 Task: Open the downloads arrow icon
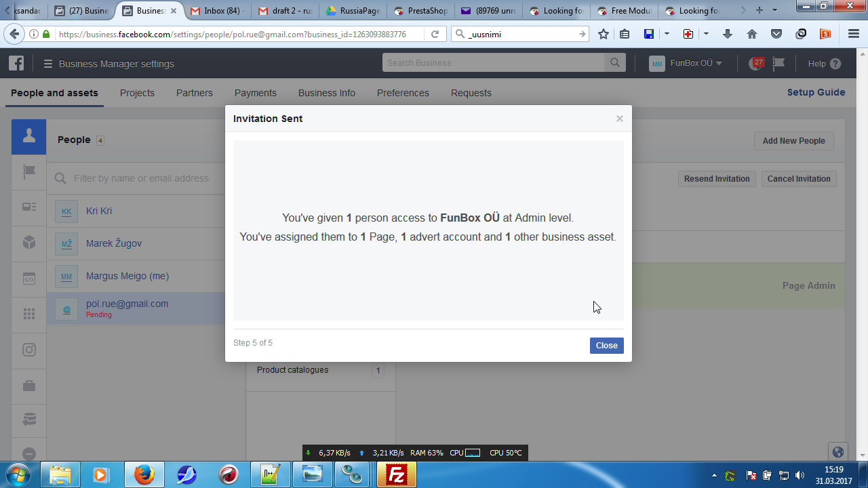pos(728,34)
